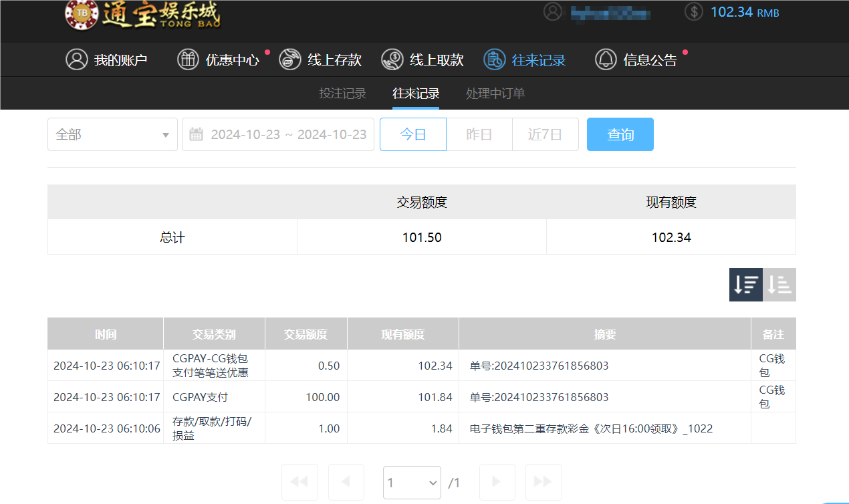Select descending sort order above the table
This screenshot has height=504, width=849.
(745, 284)
